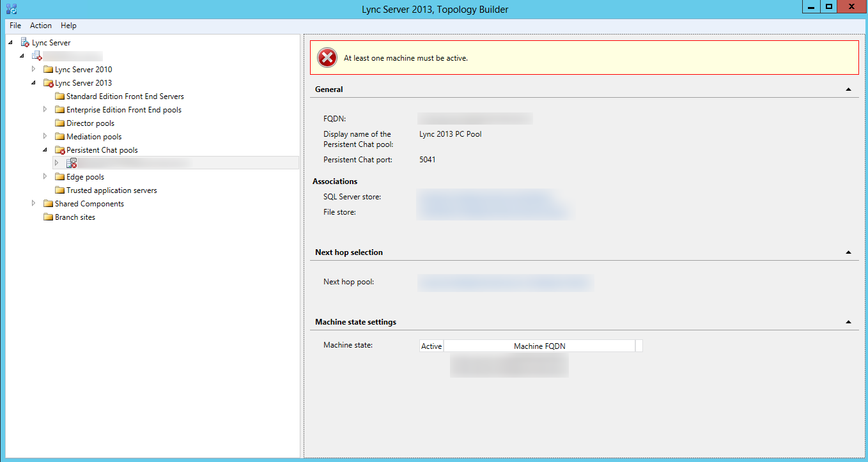Select the Lync Server 2013 tree item
The image size is (868, 462).
coord(83,83)
